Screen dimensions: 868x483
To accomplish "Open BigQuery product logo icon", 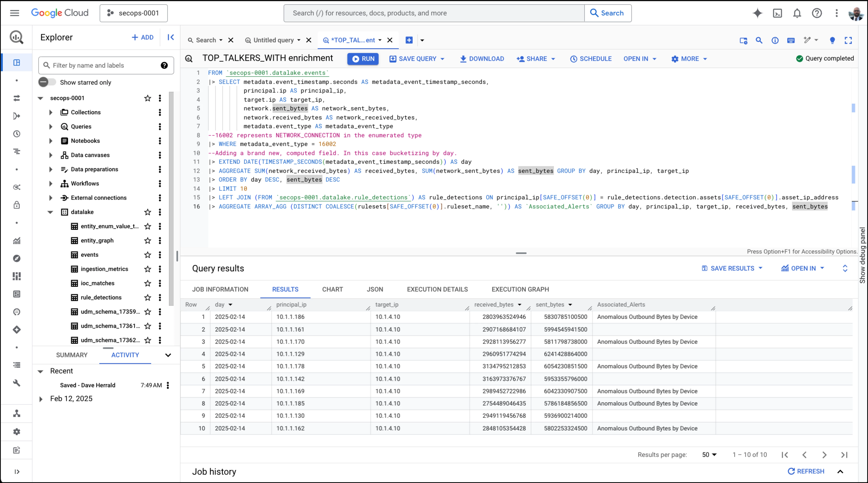I will point(16,37).
